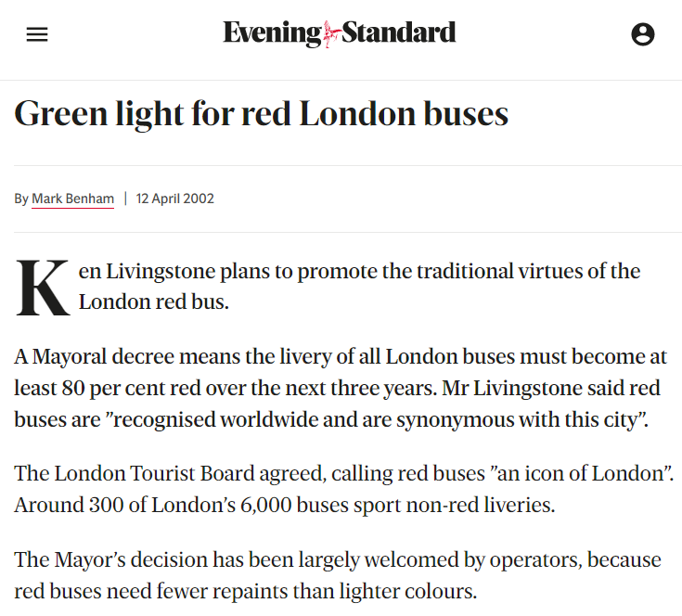Click the word "Evening" in the masthead
The width and height of the screenshot is (682, 616).
[x=272, y=33]
